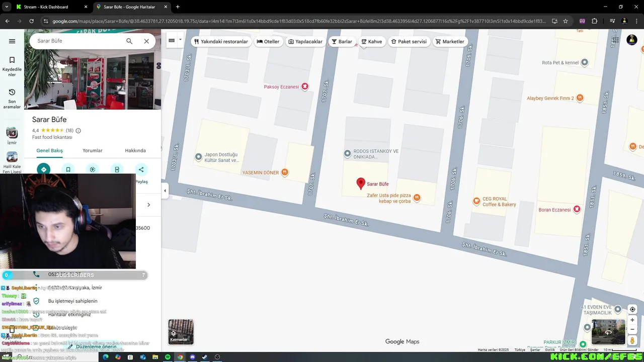Viewport: 644px width, 362px height.
Task: Open the 18 reviews count link
Action: (x=69, y=131)
